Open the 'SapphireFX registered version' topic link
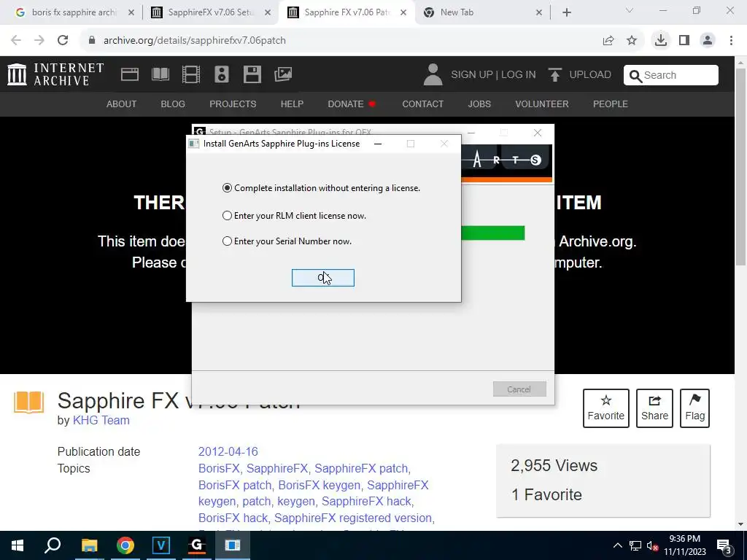 click(x=353, y=518)
